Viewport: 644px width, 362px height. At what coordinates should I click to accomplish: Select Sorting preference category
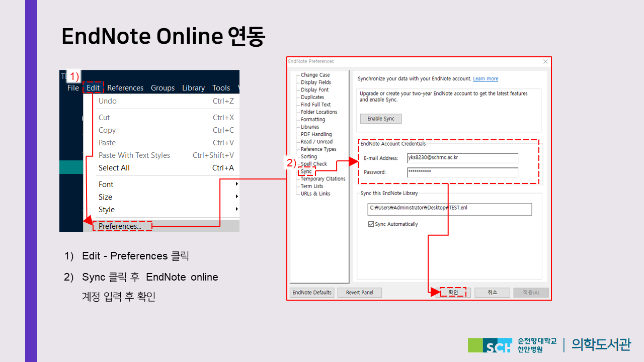[x=309, y=157]
